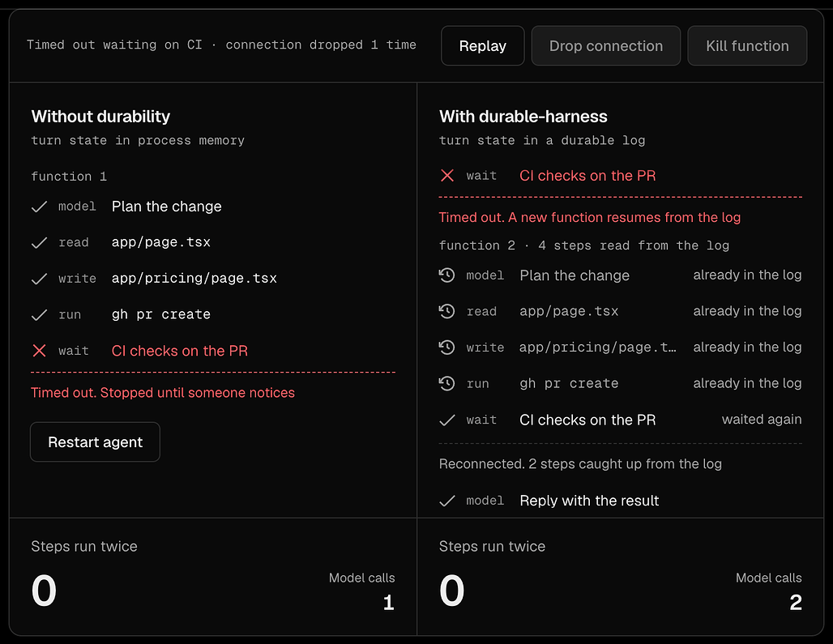Select the 'With durable-harness' heading

(x=523, y=117)
